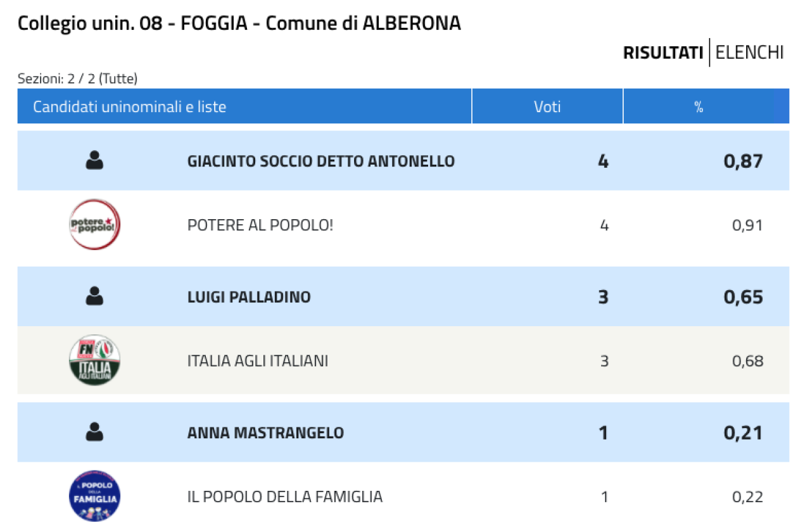Image resolution: width=798 pixels, height=532 pixels.
Task: Open candidate LUIGI PALLADINO row
Action: click(x=403, y=296)
